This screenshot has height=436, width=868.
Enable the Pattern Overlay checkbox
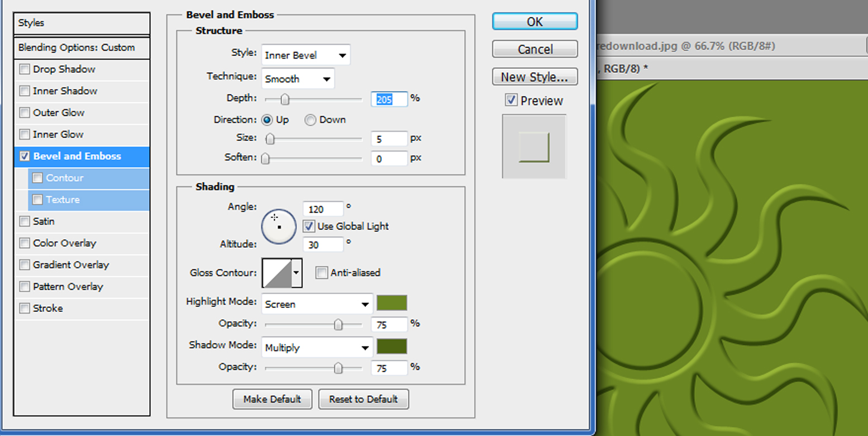point(25,287)
